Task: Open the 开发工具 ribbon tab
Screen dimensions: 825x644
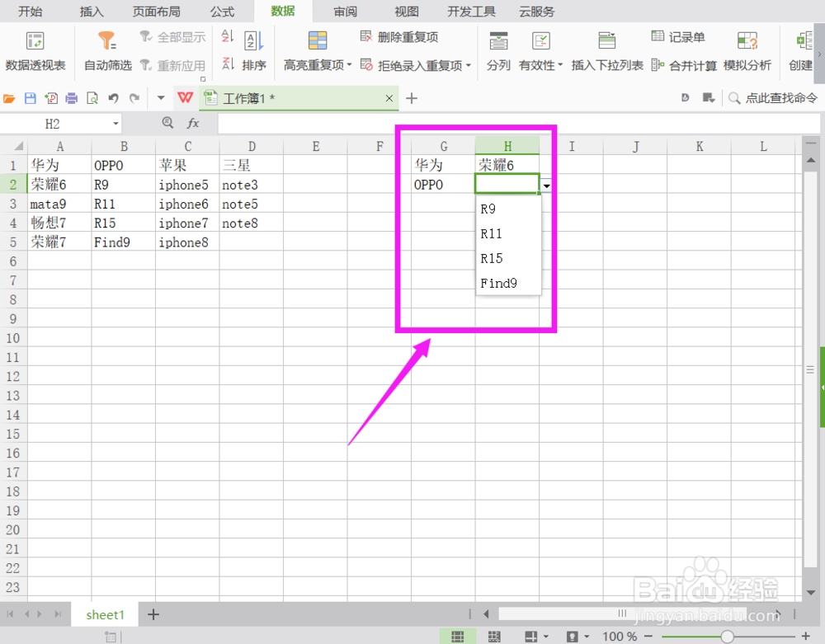Action: (471, 12)
